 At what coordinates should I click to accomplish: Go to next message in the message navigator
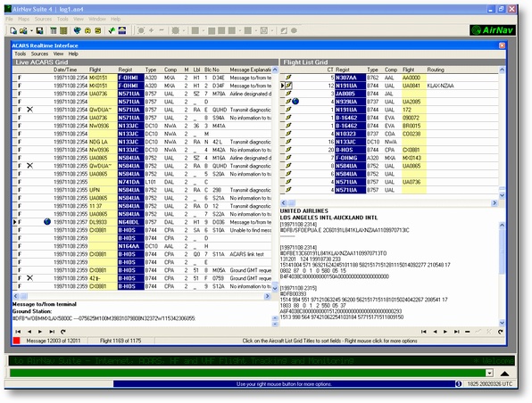click(x=40, y=332)
